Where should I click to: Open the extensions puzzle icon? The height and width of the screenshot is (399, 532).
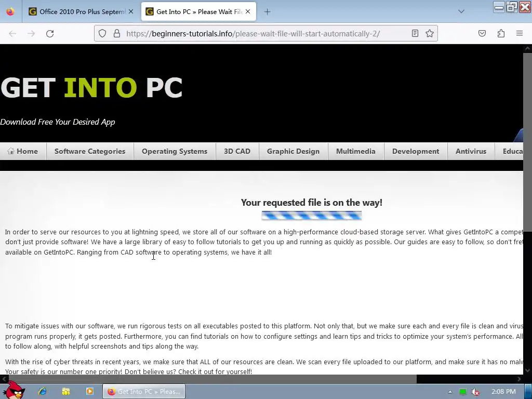tap(501, 33)
